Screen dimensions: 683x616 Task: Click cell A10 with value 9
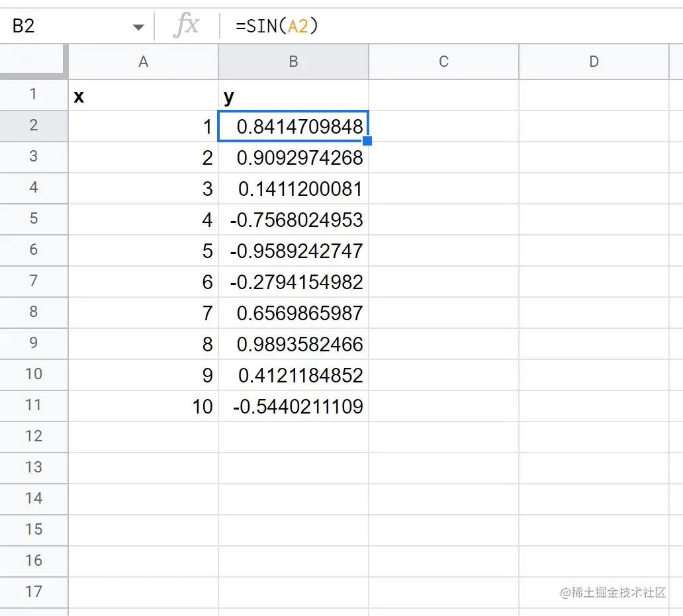144,374
